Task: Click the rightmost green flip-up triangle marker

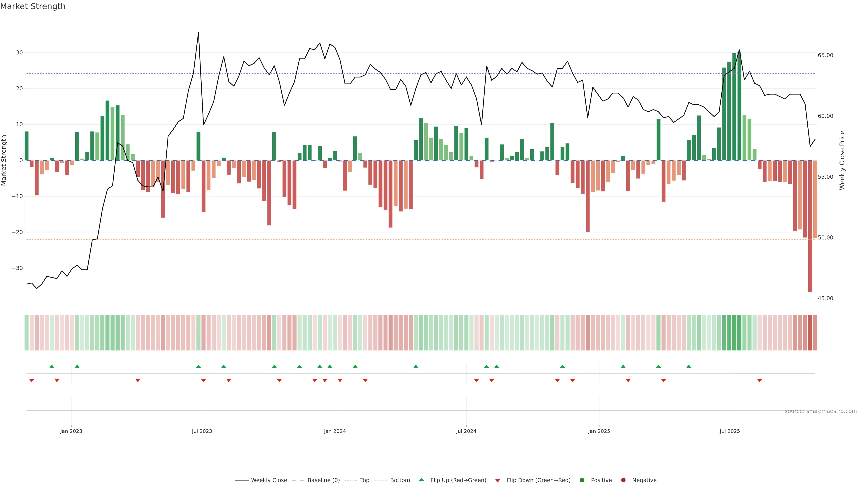Action: (x=689, y=366)
